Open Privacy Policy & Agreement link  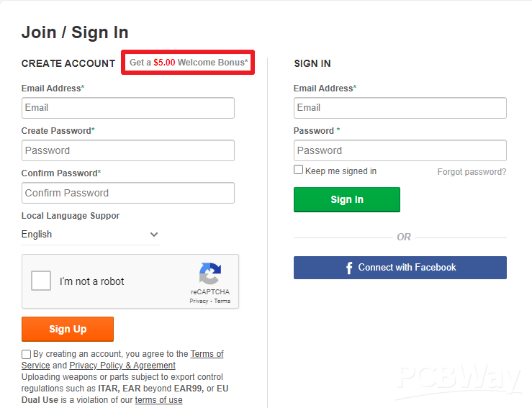coord(122,366)
